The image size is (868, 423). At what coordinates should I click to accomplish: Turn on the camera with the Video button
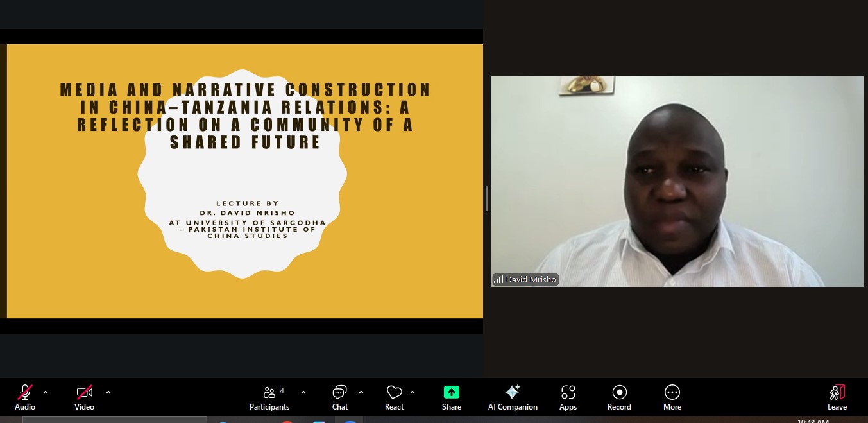pyautogui.click(x=84, y=396)
